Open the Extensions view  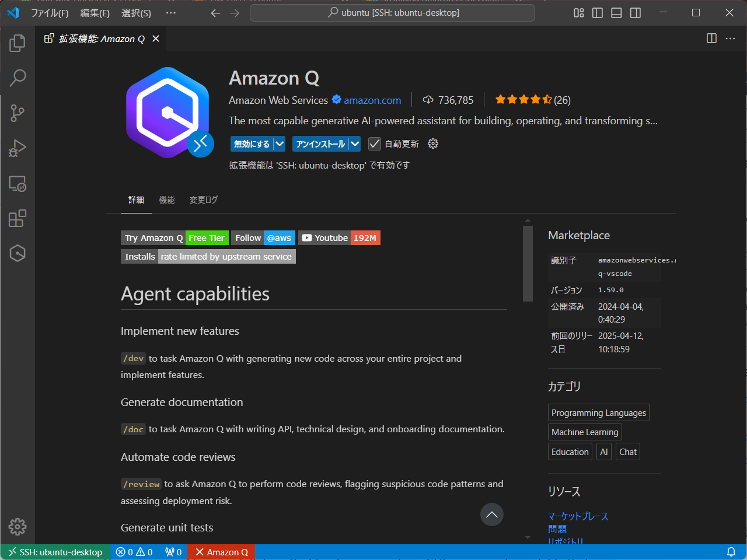click(18, 218)
